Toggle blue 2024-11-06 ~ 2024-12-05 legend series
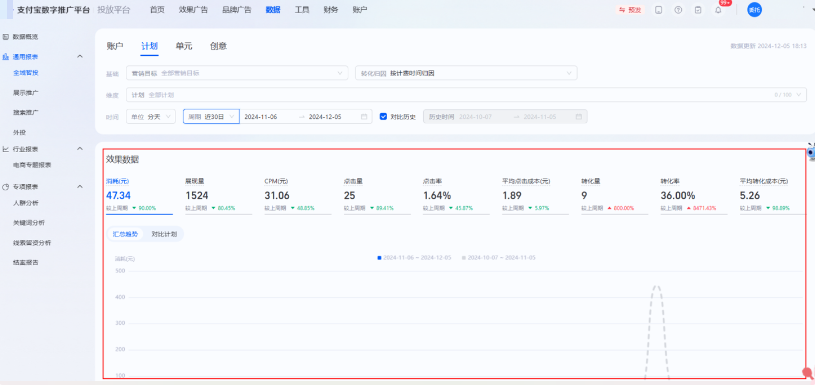 415,258
